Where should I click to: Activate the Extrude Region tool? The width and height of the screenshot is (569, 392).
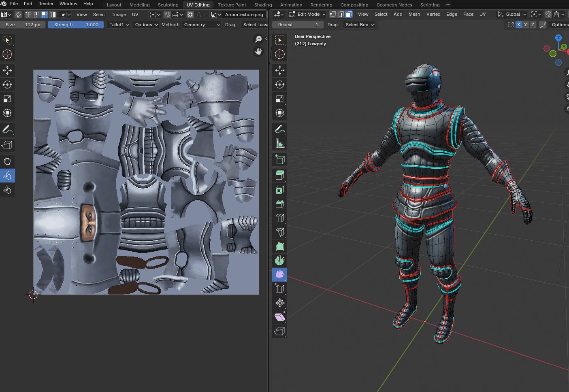tap(279, 176)
